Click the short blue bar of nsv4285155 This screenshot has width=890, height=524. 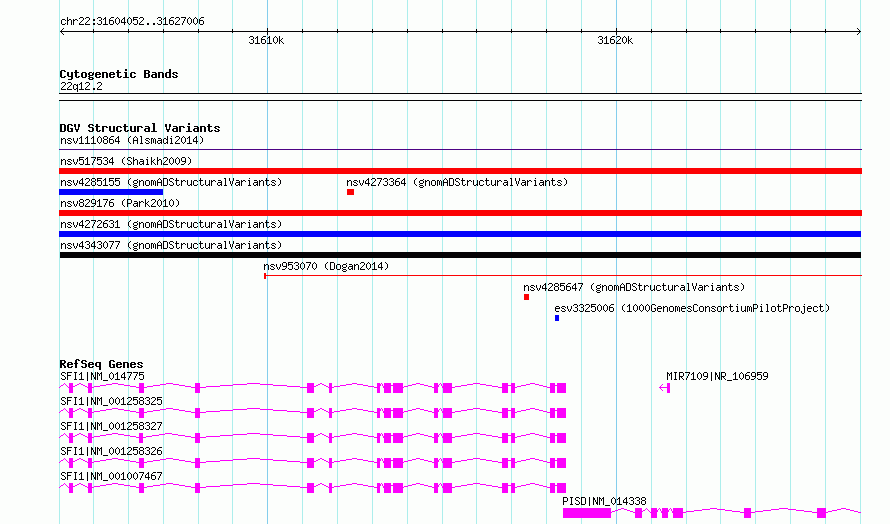(111, 192)
